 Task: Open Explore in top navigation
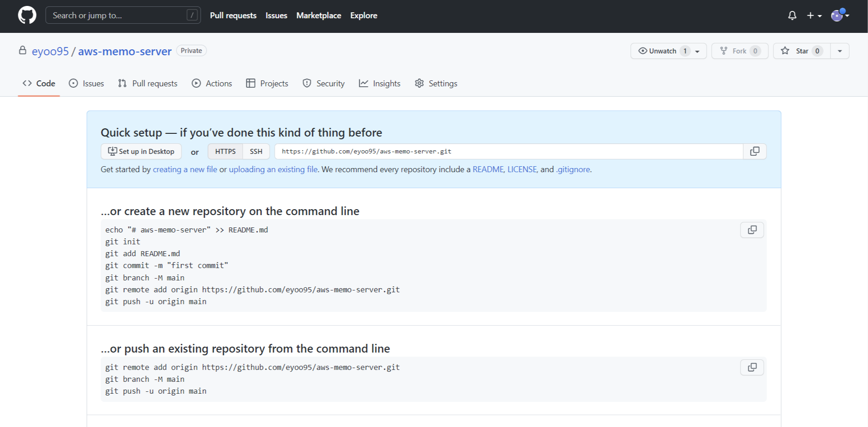coord(363,16)
